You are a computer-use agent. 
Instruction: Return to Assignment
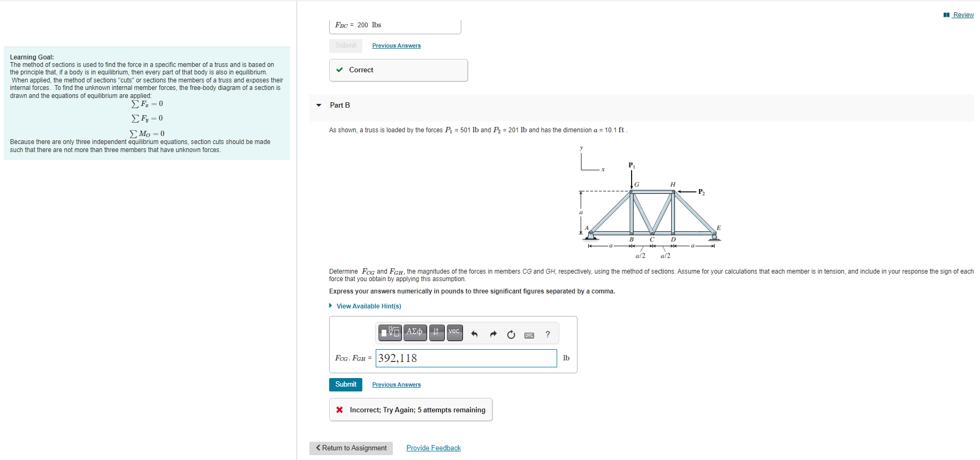(x=351, y=448)
